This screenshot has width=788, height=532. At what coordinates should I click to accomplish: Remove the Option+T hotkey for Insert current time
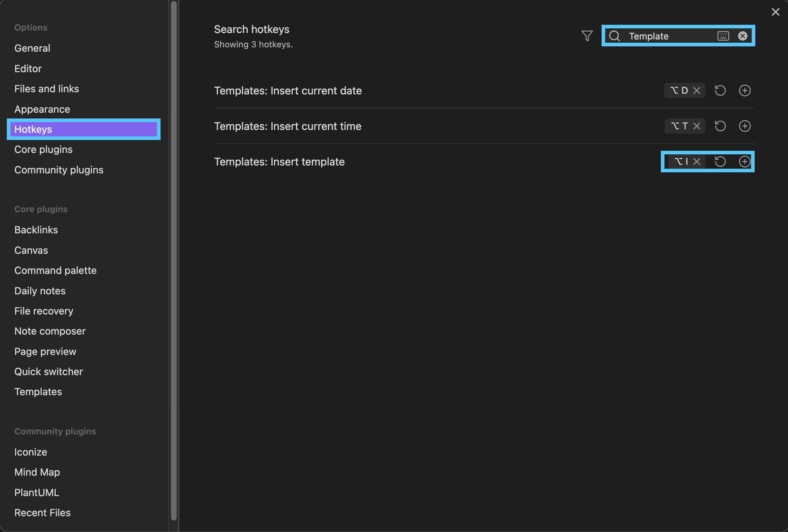697,126
